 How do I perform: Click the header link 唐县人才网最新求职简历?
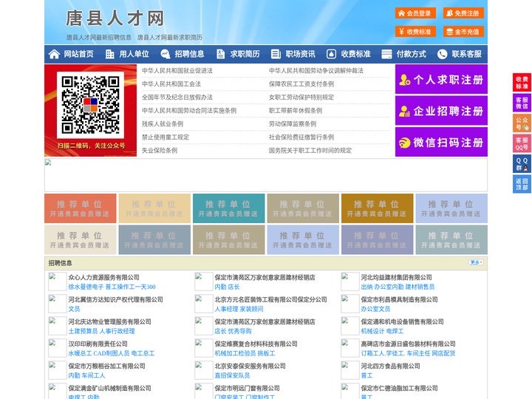point(170,38)
